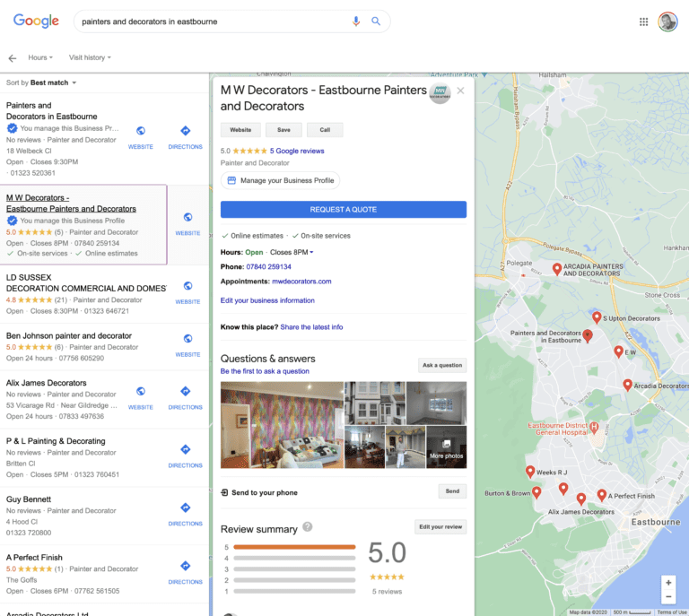The image size is (689, 616).
Task: Open mwdecorators.com appointments link
Action: (x=301, y=282)
